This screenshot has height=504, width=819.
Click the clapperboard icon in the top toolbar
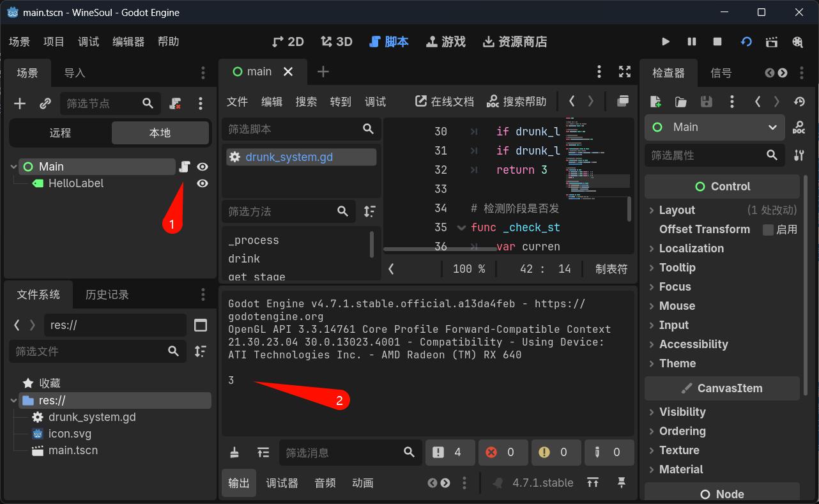click(772, 42)
